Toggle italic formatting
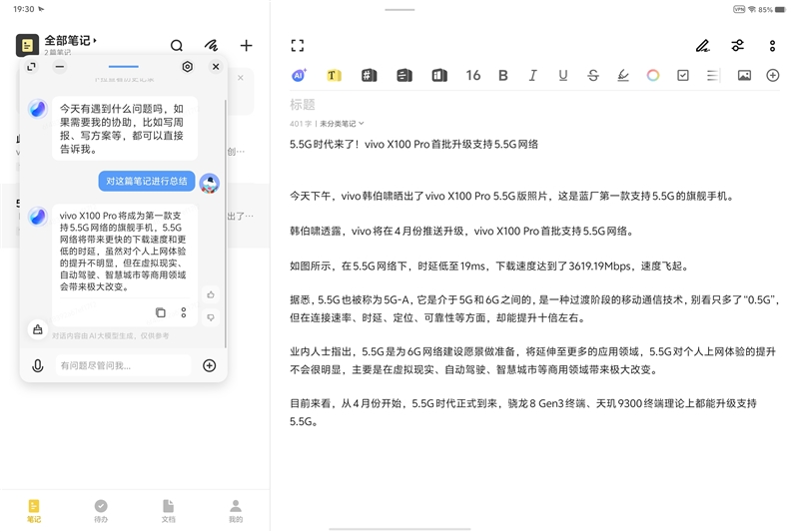Image resolution: width=799 pixels, height=532 pixels. 533,75
